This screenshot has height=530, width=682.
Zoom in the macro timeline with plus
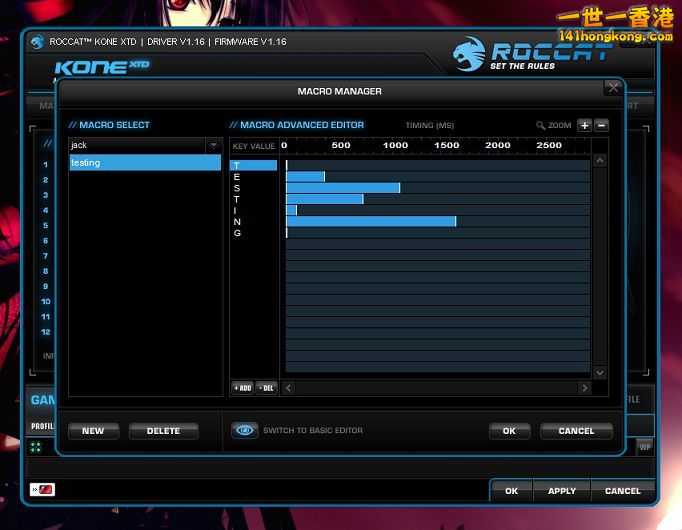click(584, 126)
